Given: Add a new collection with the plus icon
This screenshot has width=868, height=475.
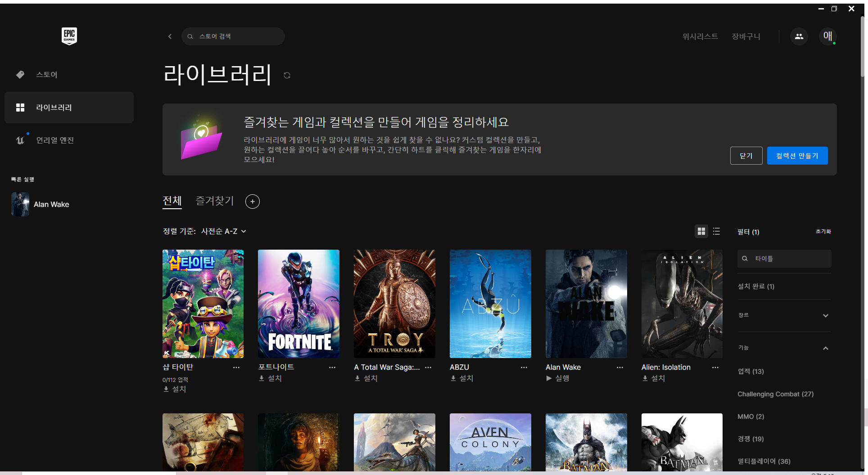Looking at the screenshot, I should pyautogui.click(x=253, y=202).
